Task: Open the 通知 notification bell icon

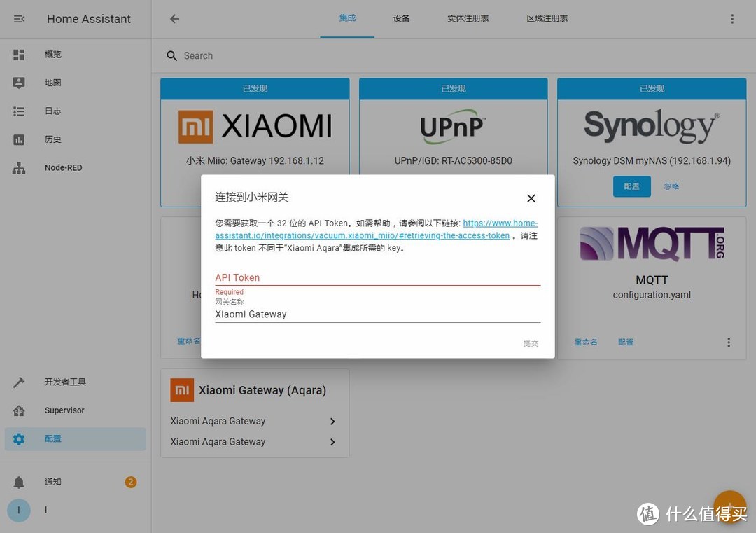Action: [19, 482]
